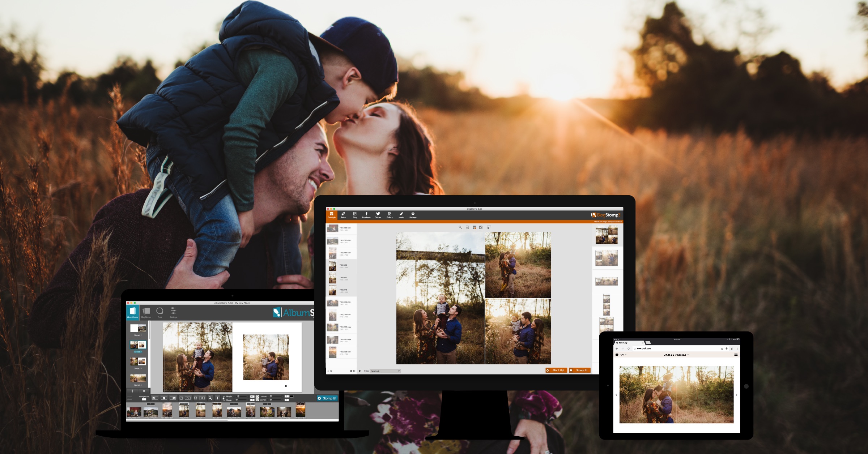Select Spread 3 thumbnail in AlbumStomp
The height and width of the screenshot is (454, 868).
pos(138,361)
